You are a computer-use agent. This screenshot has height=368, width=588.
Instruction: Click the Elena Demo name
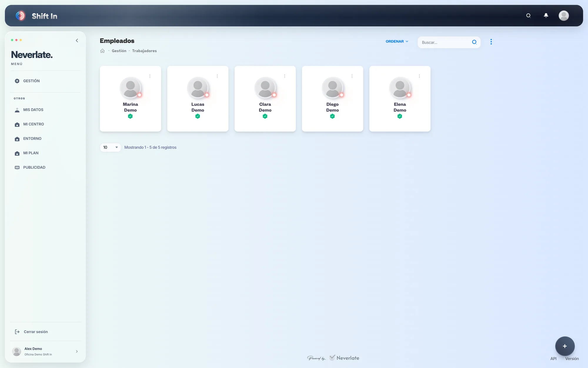400,107
